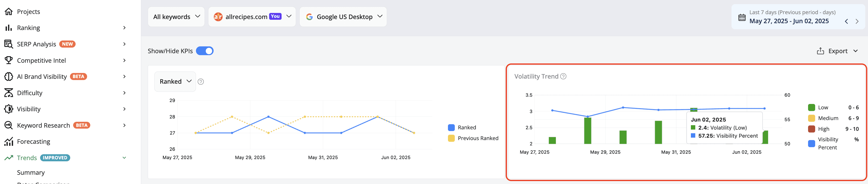Click the Projects home icon
868x184 pixels.
click(8, 12)
